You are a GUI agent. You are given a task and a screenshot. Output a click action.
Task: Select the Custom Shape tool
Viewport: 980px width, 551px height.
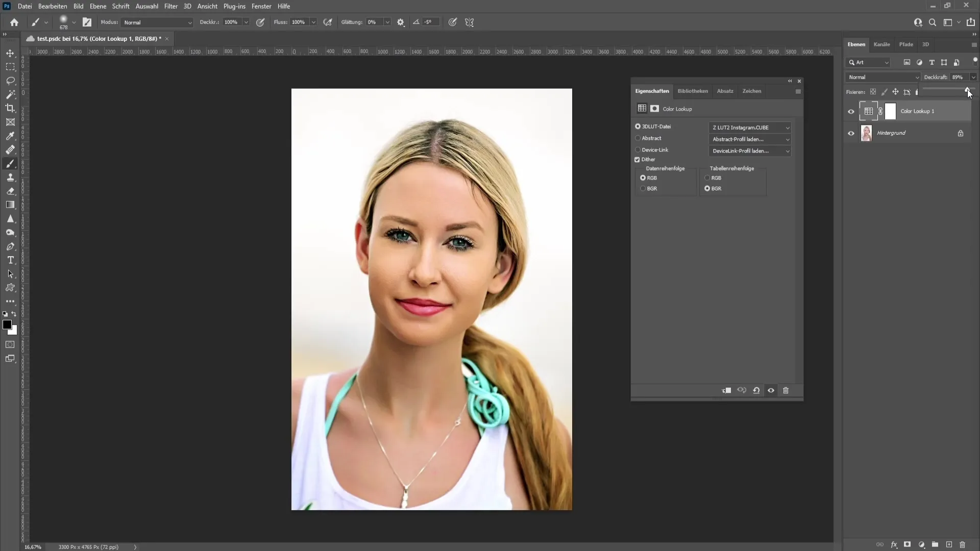(10, 288)
